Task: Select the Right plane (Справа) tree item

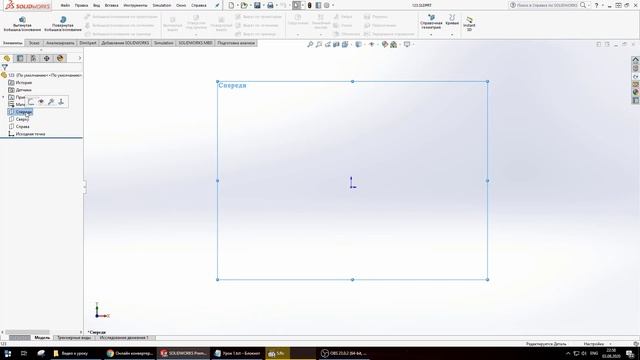Action: [x=19, y=127]
